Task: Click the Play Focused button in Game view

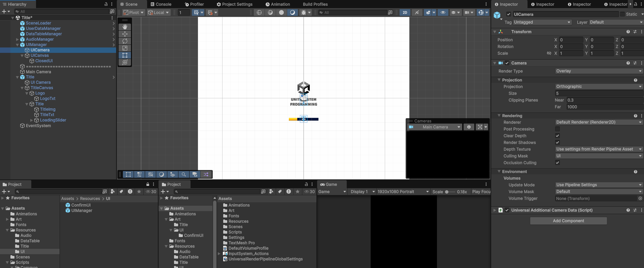Action: pos(481,192)
